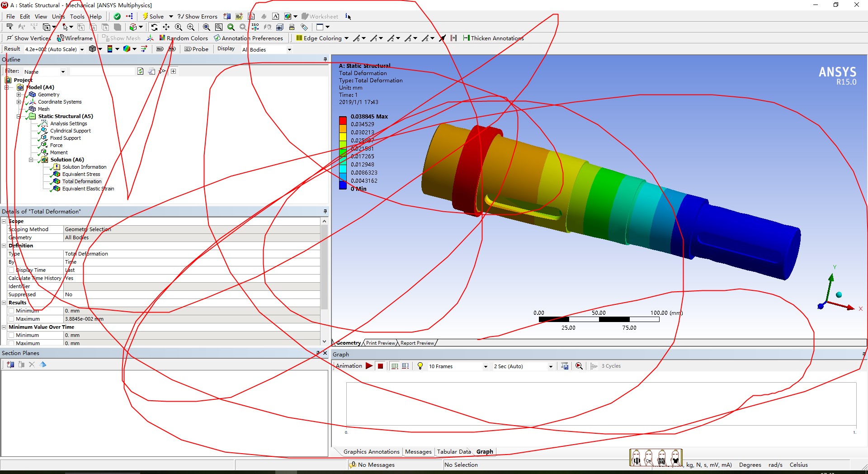
Task: Click the Min annotation icon
Action: click(x=172, y=49)
